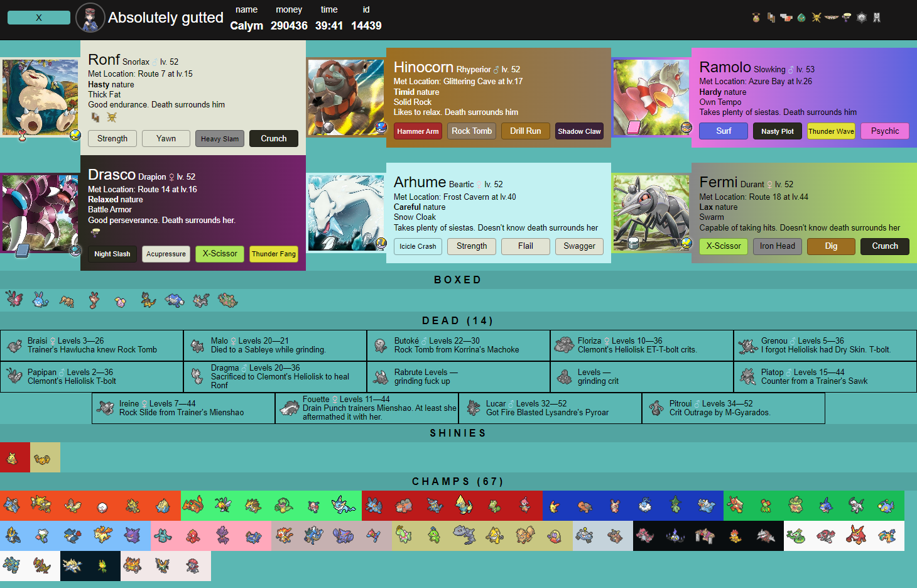Screen dimensions: 917x588
Task: Select the Bug Badge icon
Action: pyautogui.click(x=756, y=18)
